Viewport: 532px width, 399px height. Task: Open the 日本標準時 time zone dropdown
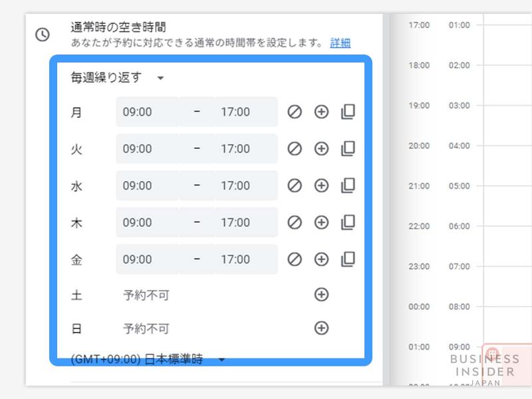[148, 359]
